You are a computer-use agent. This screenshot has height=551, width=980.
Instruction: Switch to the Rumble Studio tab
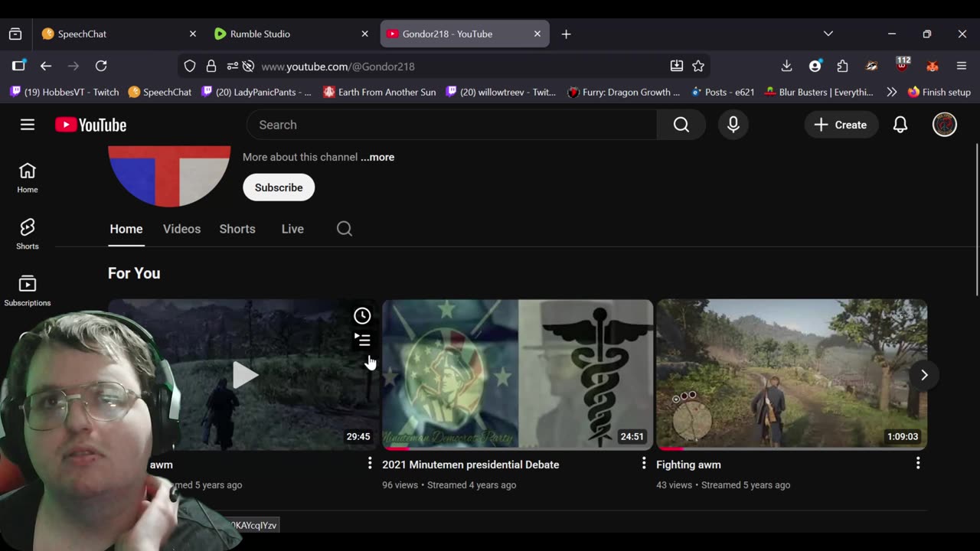point(289,34)
